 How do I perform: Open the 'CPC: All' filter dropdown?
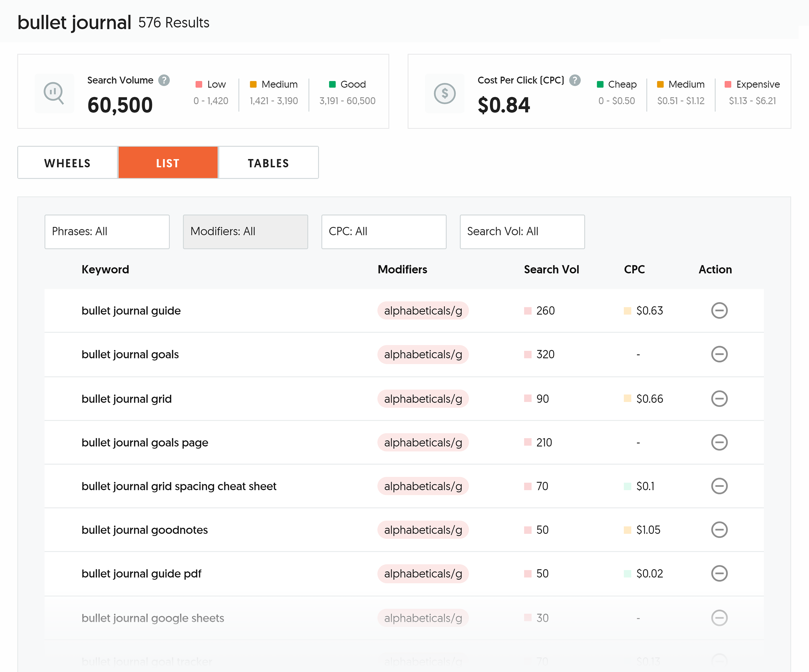tap(384, 231)
